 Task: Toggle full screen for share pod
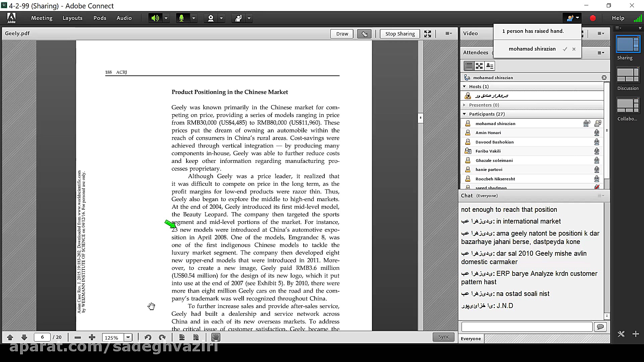[x=427, y=34]
